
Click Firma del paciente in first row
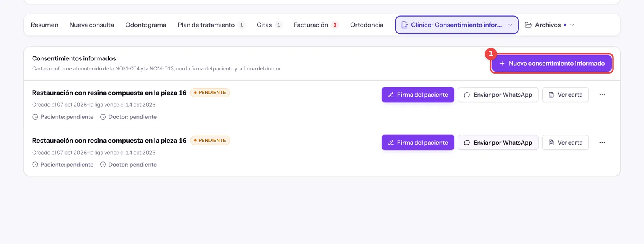[x=418, y=95]
